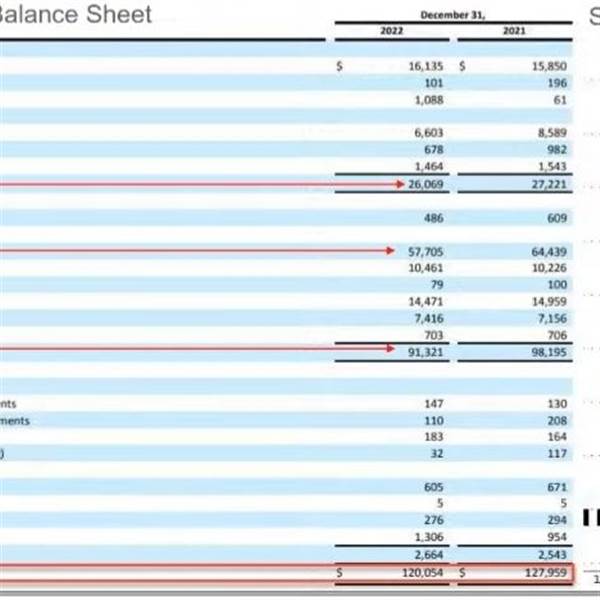Click the 7,416 value

click(x=429, y=319)
